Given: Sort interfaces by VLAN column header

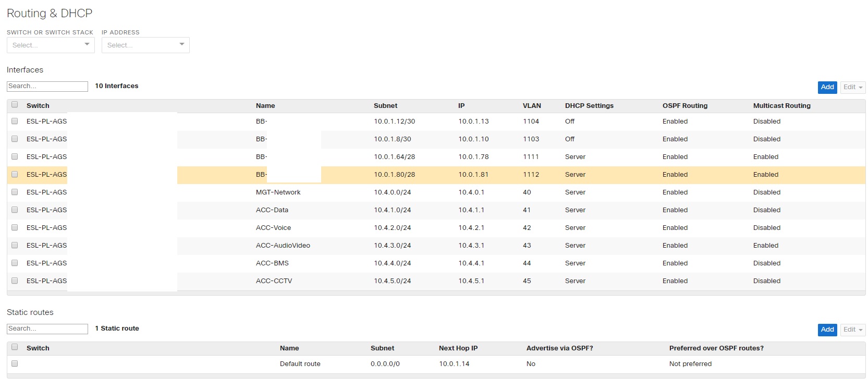Looking at the screenshot, I should [531, 106].
